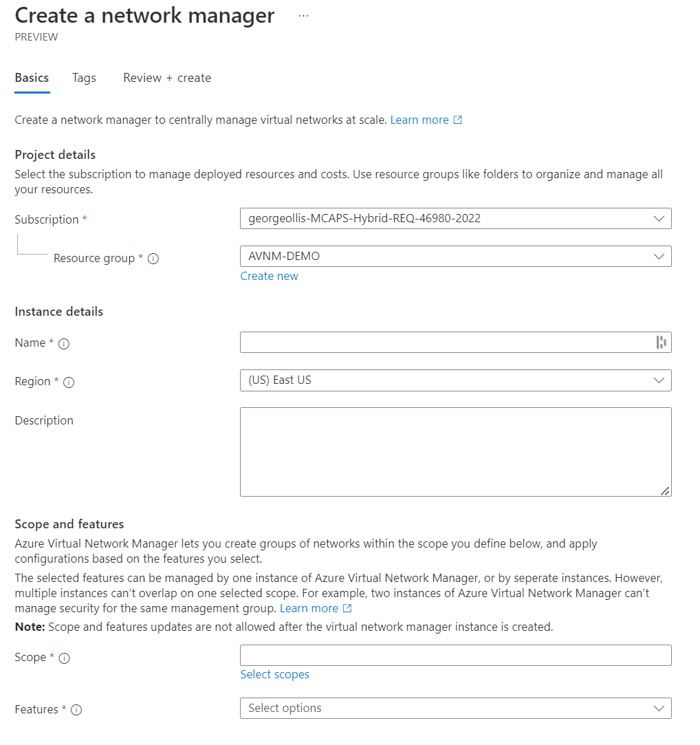The width and height of the screenshot is (700, 745).
Task: Click the info icon beside the Name label
Action: pyautogui.click(x=63, y=343)
